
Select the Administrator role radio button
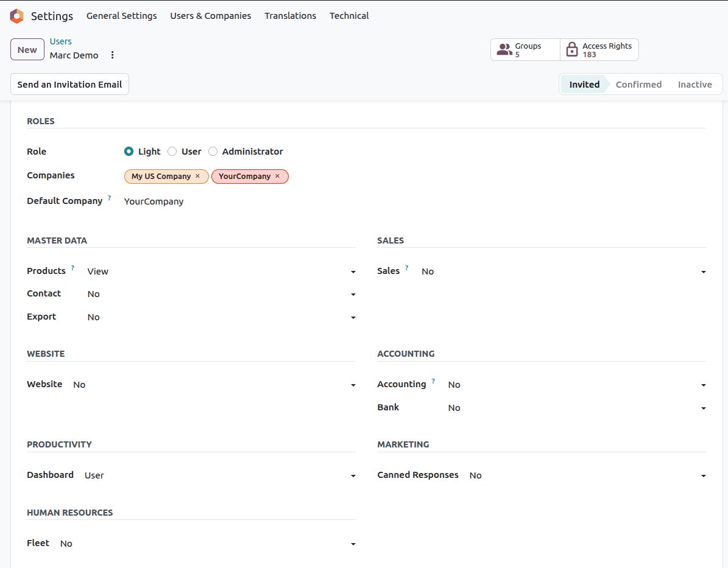(213, 151)
